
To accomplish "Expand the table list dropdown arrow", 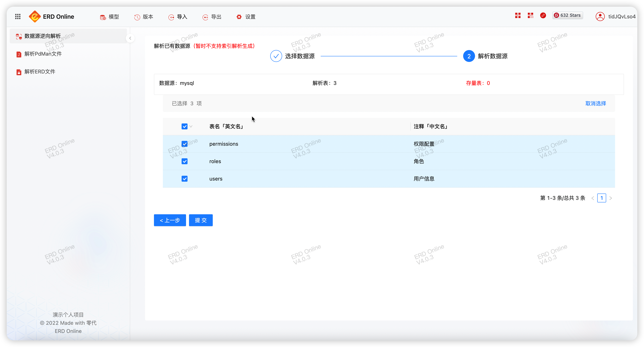I will click(x=192, y=126).
